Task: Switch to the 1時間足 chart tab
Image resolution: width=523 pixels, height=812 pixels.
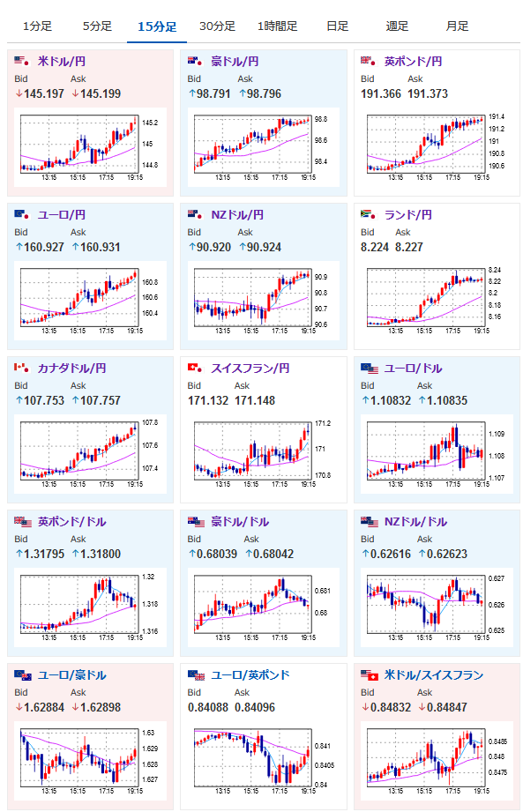Action: point(278,26)
